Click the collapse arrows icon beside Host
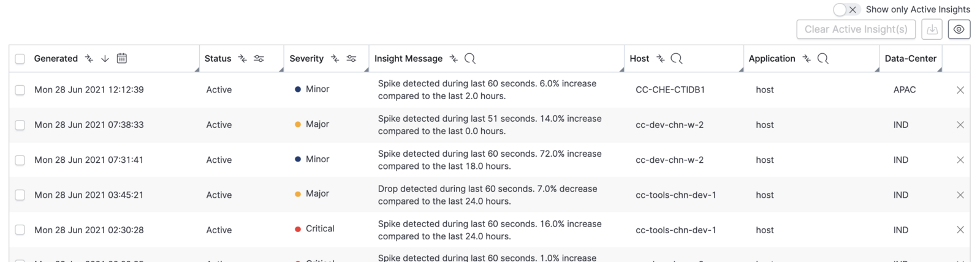 661,58
